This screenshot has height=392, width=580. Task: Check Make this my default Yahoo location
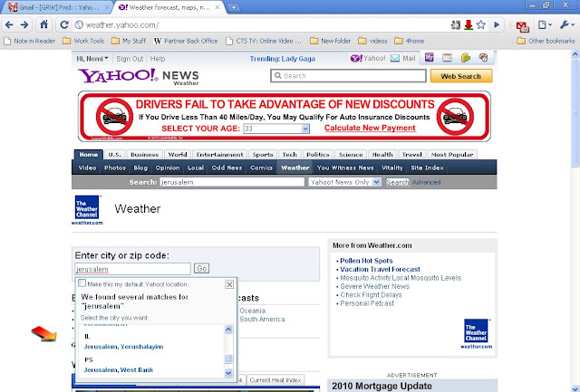pos(82,283)
